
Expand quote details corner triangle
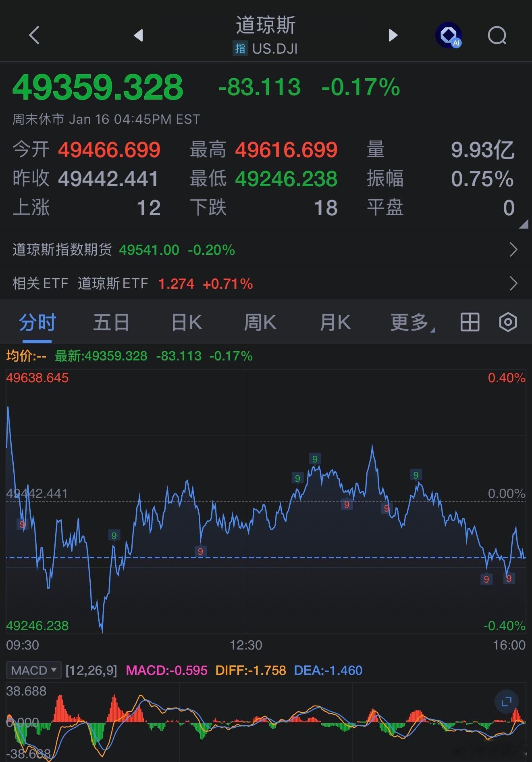524,224
